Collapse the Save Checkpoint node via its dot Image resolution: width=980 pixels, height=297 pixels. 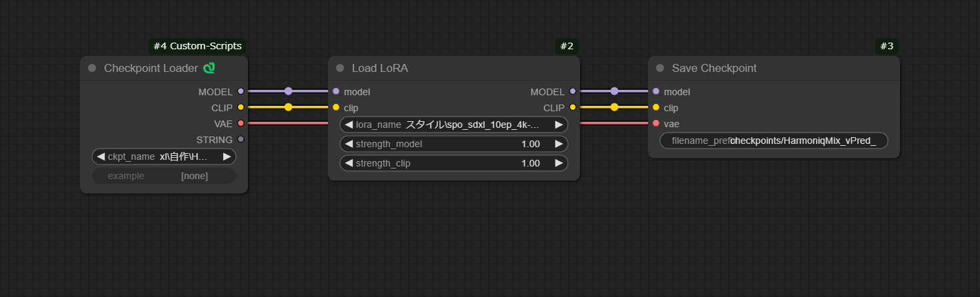[x=660, y=68]
